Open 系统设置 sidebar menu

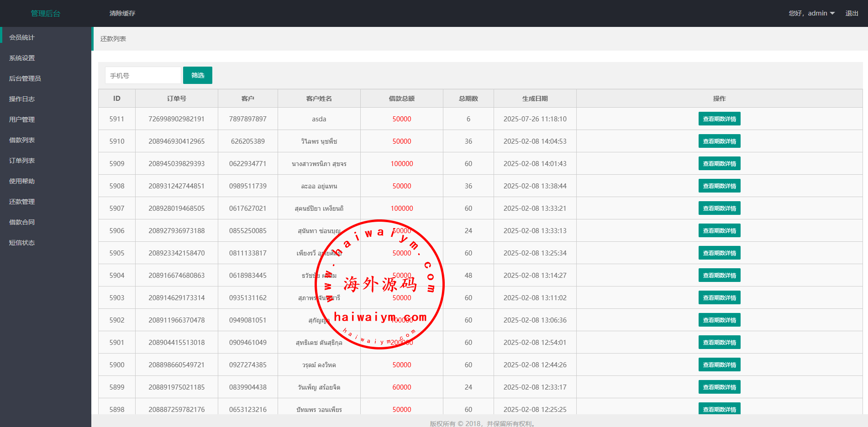22,58
